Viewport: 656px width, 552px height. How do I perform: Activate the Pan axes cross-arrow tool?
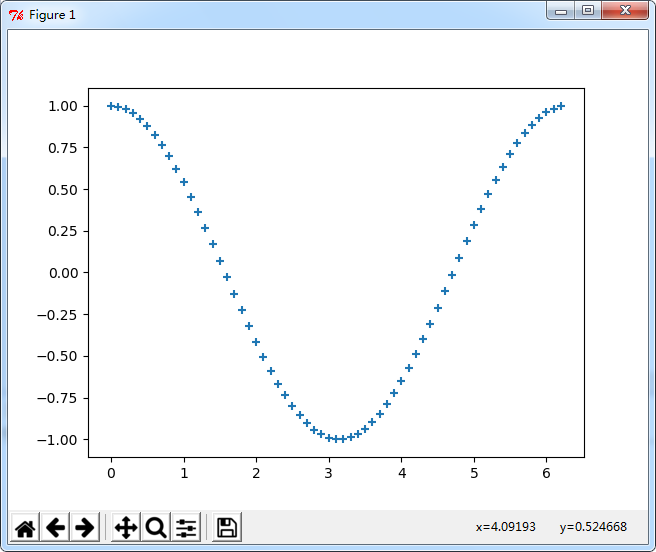click(126, 527)
